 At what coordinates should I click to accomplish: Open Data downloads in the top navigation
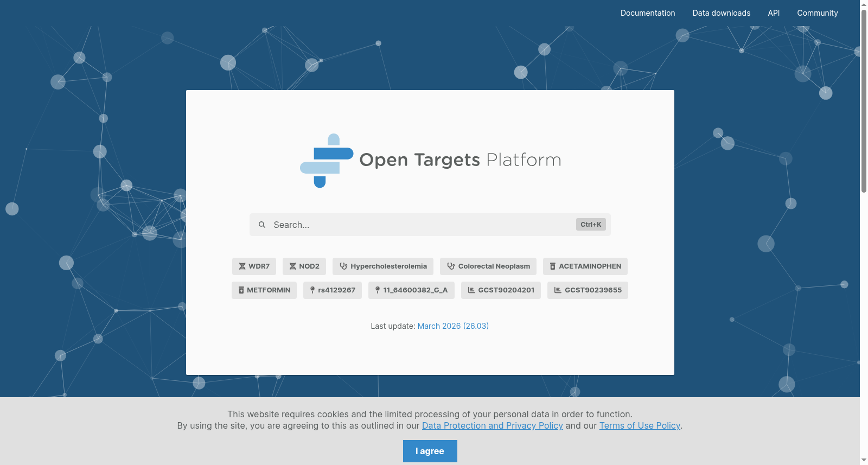point(722,13)
